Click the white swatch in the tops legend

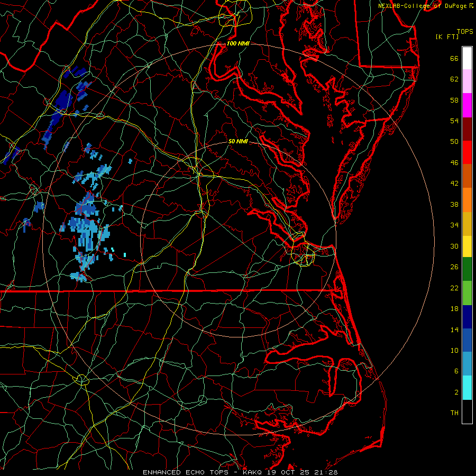[x=467, y=58]
